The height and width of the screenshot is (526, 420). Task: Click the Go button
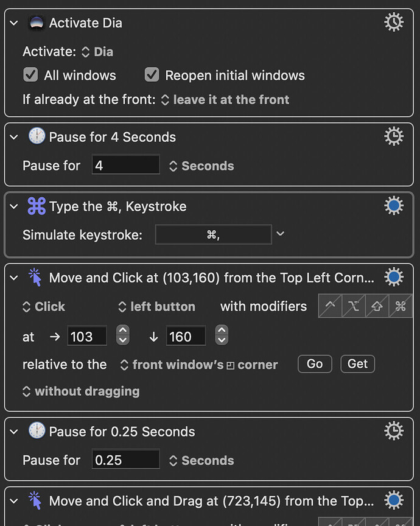pyautogui.click(x=315, y=364)
